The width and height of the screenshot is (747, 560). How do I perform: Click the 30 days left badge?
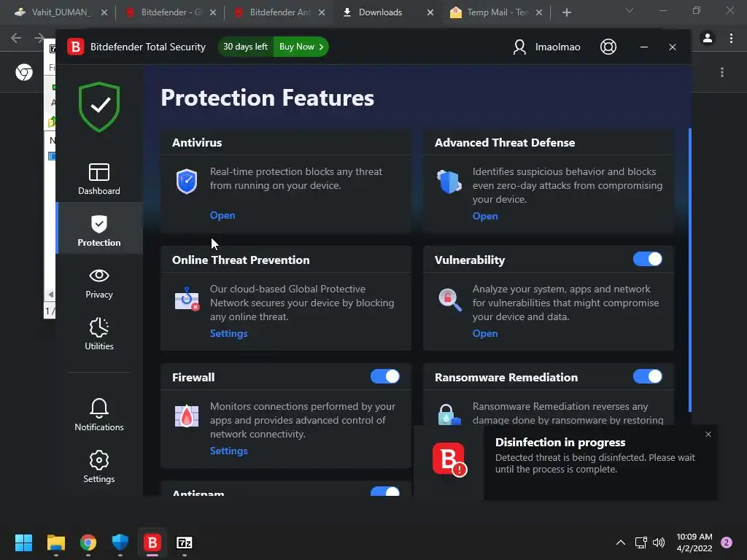pos(245,47)
